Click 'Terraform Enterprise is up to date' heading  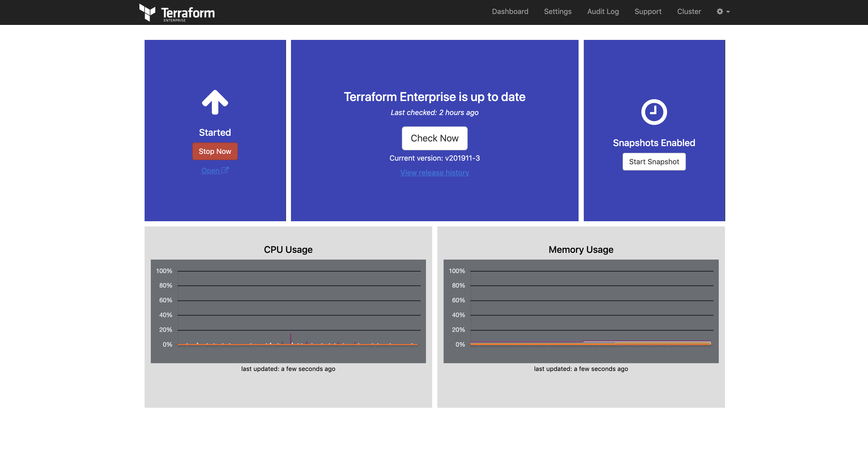[434, 97]
